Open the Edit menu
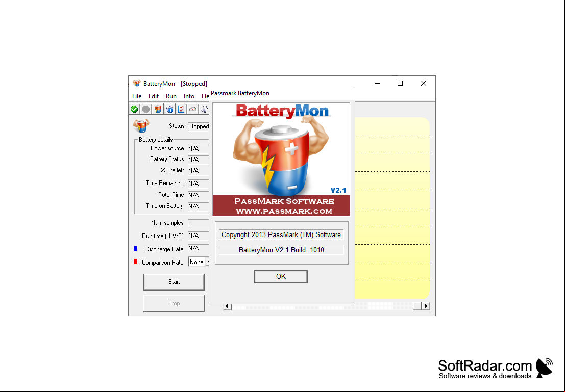The height and width of the screenshot is (392, 565). pos(154,96)
